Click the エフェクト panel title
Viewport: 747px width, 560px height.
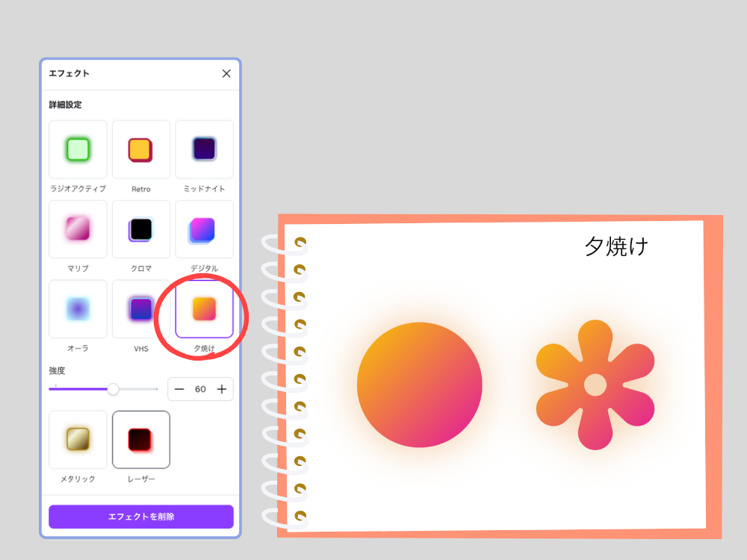69,73
